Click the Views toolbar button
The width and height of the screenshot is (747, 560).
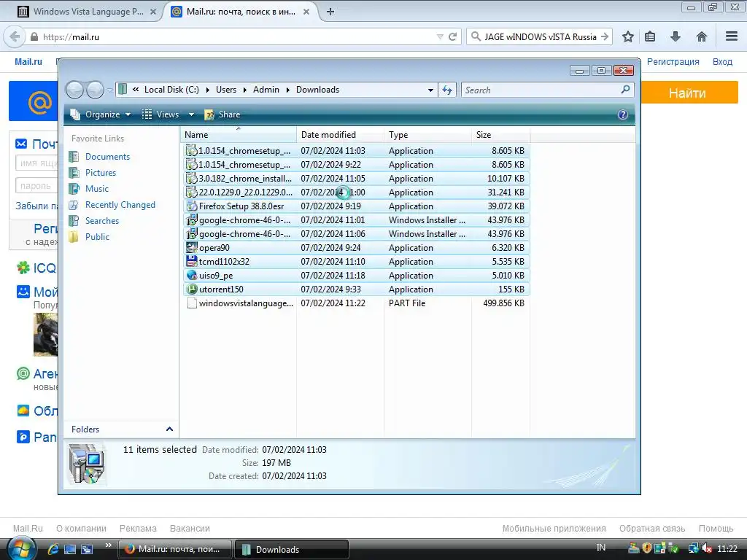click(x=160, y=114)
